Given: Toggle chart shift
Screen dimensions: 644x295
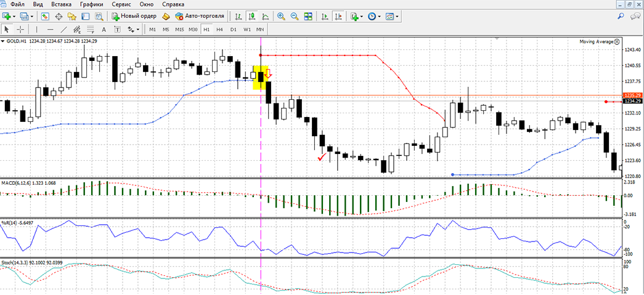Looking at the screenshot, I should 338,17.
